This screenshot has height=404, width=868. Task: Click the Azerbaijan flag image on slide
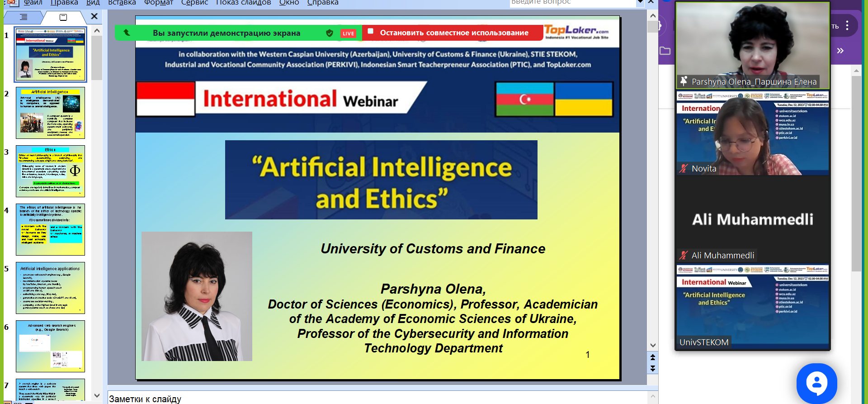click(524, 99)
